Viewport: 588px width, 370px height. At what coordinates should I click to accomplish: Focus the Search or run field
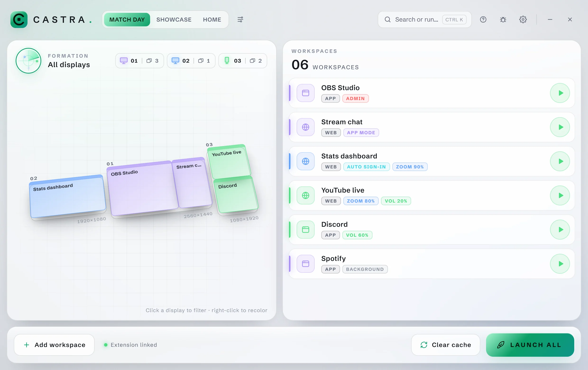[424, 19]
